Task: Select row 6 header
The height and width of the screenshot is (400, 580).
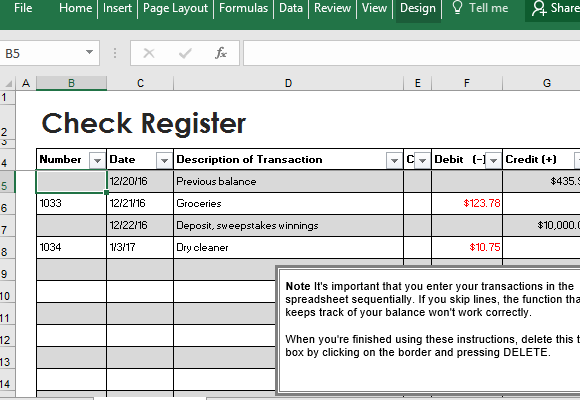Action: [x=7, y=204]
